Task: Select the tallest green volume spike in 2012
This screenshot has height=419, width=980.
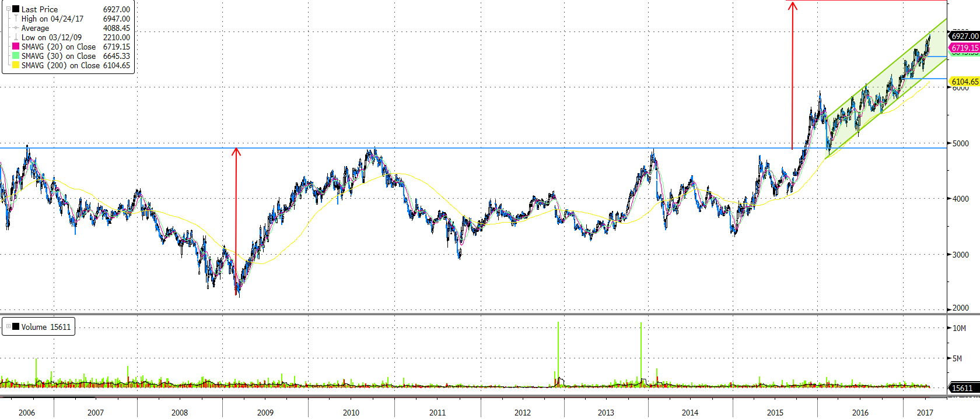Action: coord(558,354)
